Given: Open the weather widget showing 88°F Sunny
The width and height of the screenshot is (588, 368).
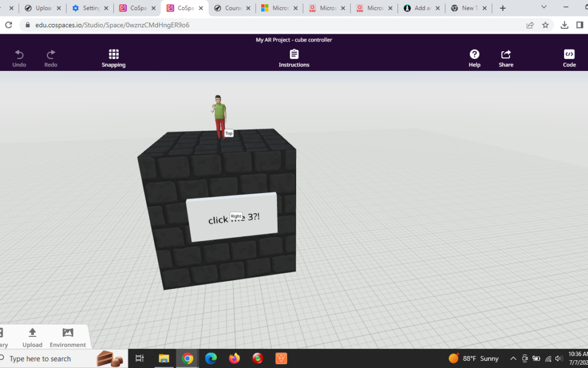Looking at the screenshot, I should tap(474, 359).
